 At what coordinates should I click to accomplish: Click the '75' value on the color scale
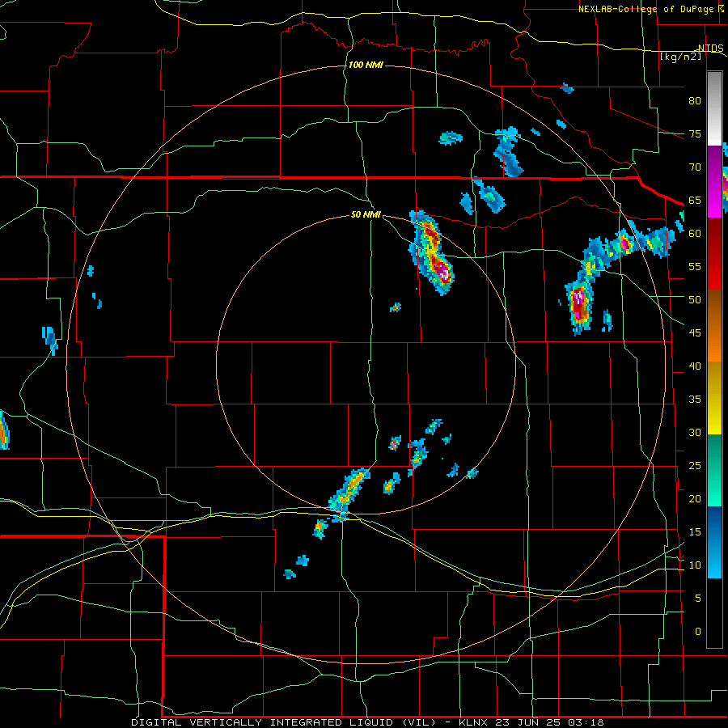(695, 133)
